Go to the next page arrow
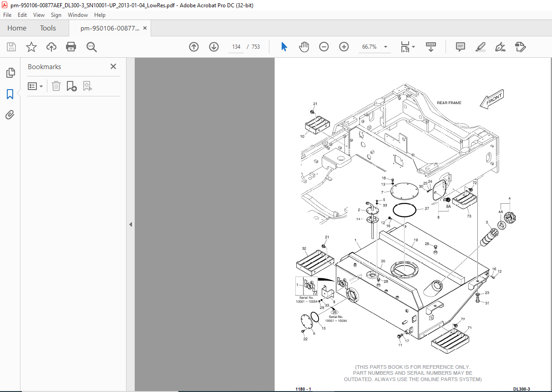Viewport: 552px width, 392px height. [x=214, y=47]
